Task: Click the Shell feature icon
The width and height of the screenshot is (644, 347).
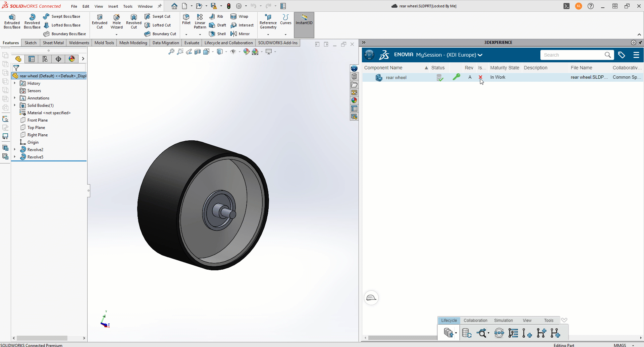Action: [x=212, y=34]
